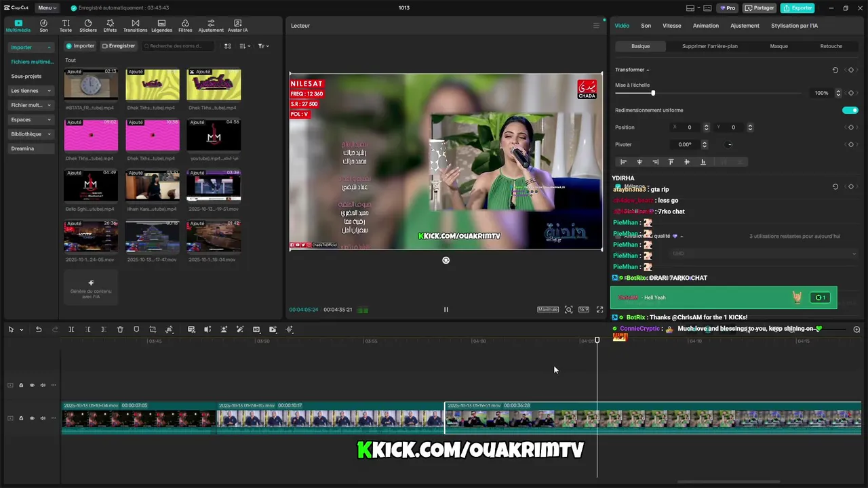Toggle lock on the upper track
868x488 pixels.
pyautogui.click(x=21, y=385)
